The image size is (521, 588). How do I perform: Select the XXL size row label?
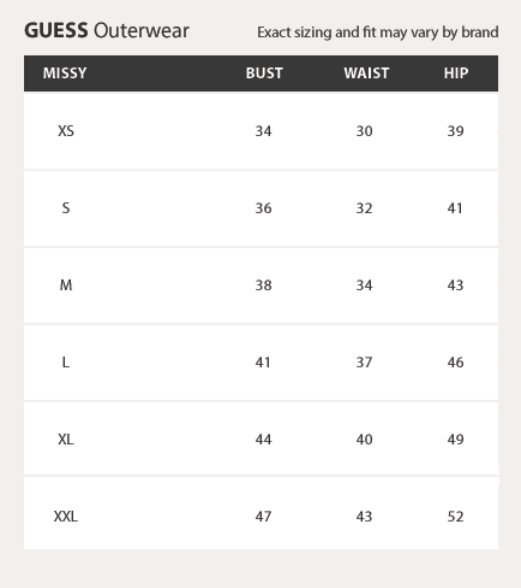tap(66, 516)
